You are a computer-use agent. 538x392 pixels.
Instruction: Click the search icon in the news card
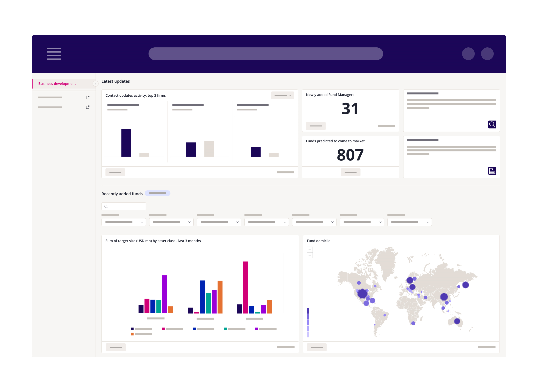pyautogui.click(x=492, y=124)
